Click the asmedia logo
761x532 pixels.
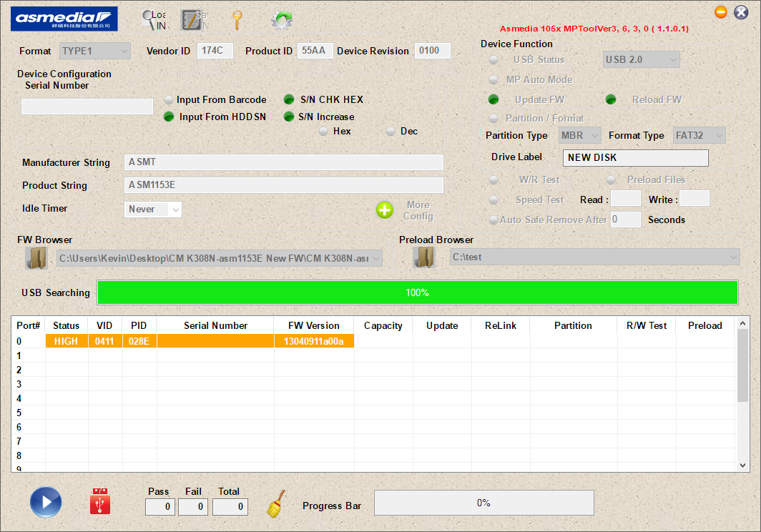point(64,19)
